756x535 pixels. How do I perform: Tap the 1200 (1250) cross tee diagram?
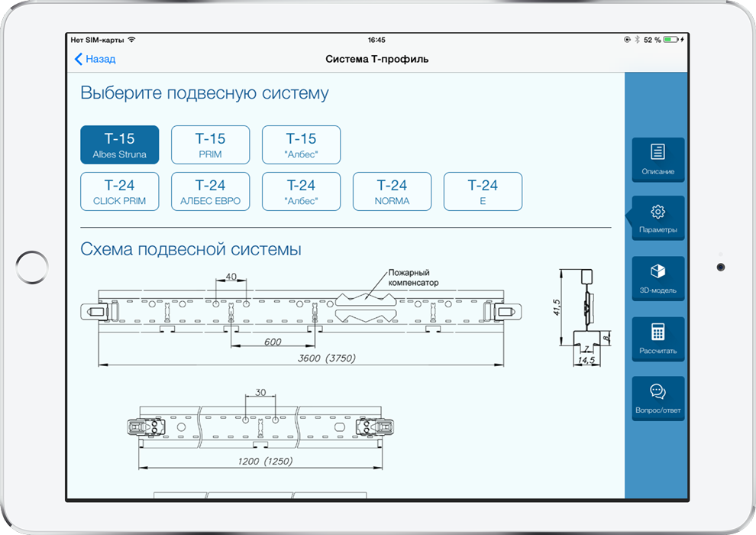[260, 430]
